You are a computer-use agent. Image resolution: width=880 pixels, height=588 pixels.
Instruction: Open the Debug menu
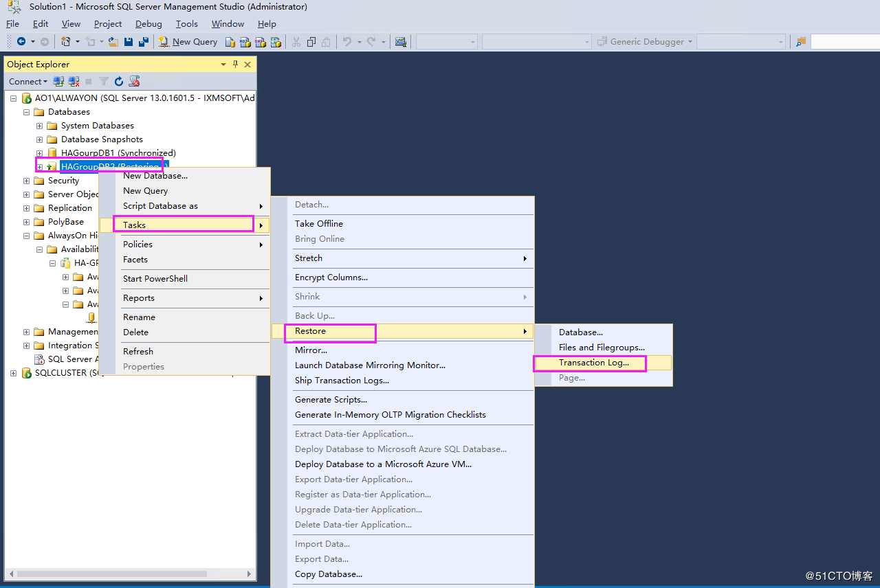pyautogui.click(x=148, y=23)
